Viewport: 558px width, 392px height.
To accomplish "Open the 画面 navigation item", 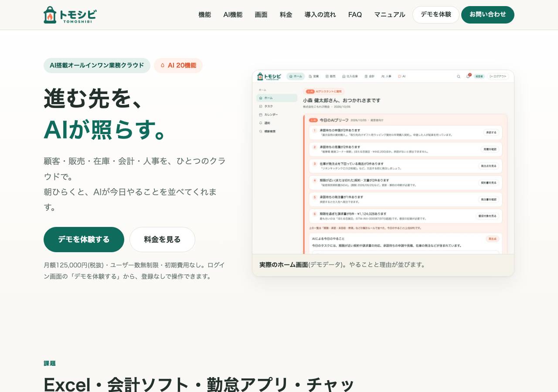I will point(261,15).
